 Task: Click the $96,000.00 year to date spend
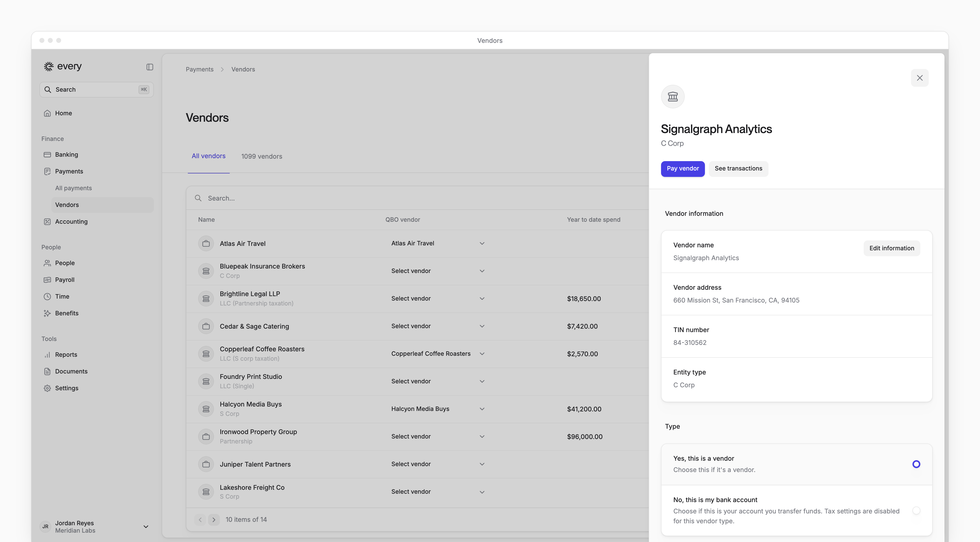585,437
